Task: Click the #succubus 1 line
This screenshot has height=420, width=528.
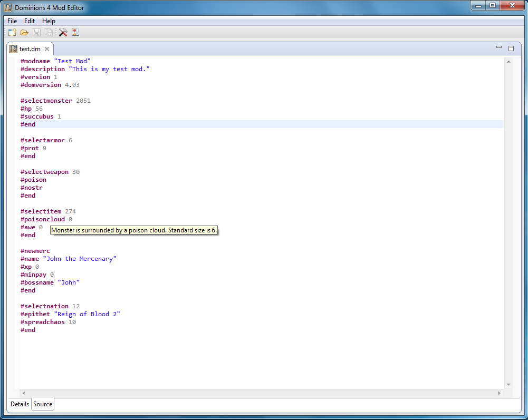Action: (x=41, y=116)
